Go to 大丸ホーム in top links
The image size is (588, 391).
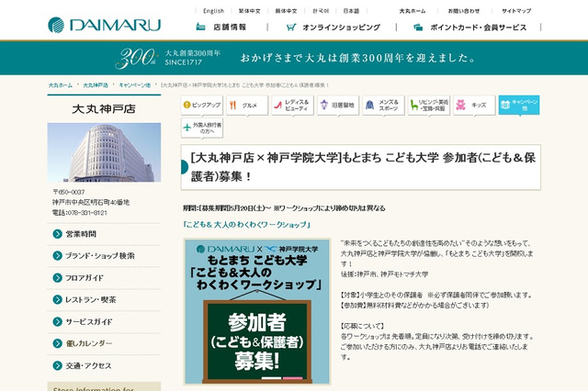coord(413,11)
